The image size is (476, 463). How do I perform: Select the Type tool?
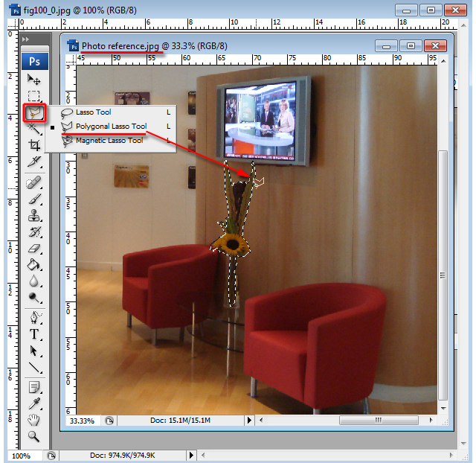(34, 334)
